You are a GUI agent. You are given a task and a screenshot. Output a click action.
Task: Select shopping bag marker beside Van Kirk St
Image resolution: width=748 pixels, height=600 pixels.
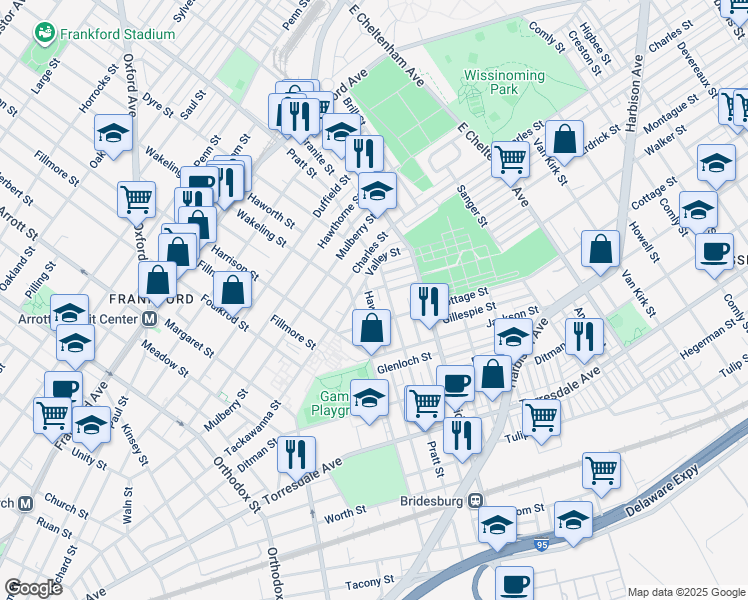pyautogui.click(x=564, y=142)
